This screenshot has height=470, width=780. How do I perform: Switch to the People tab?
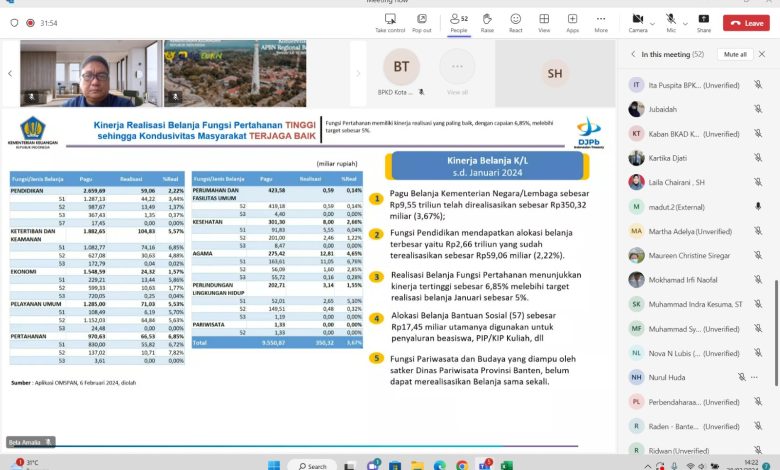(459, 21)
